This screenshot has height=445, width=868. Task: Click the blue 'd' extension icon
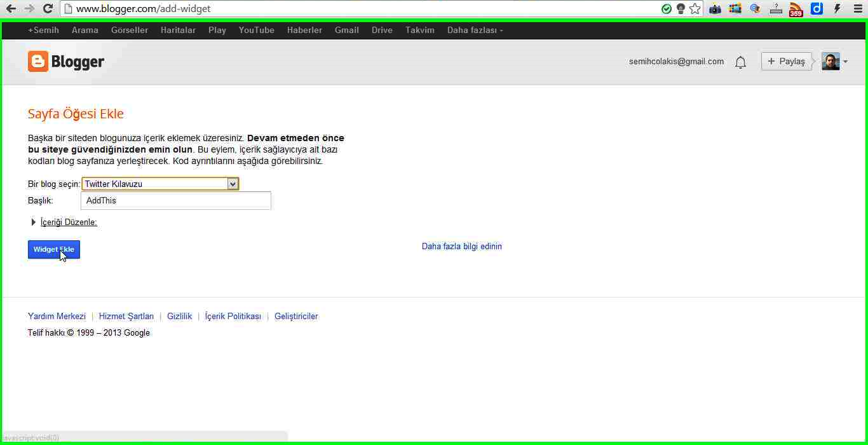pos(817,9)
